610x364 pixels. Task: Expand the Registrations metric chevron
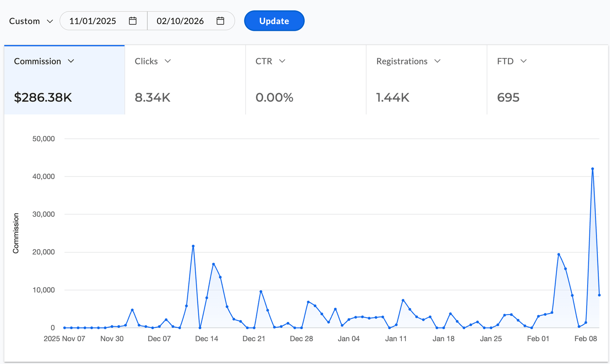click(438, 61)
